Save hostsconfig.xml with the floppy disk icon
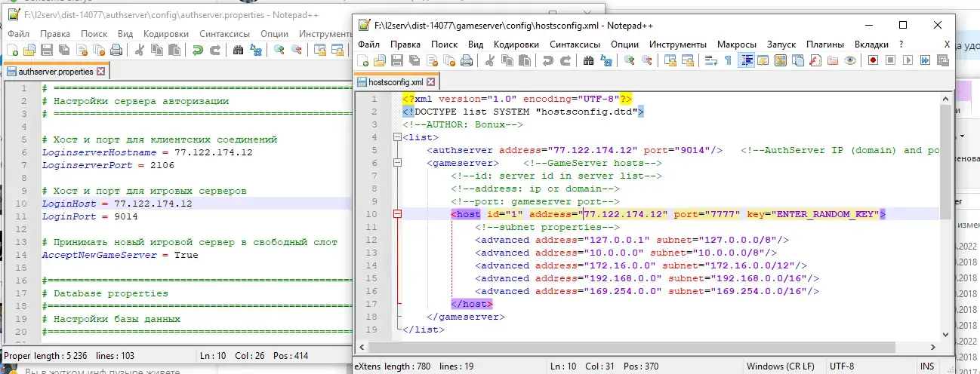 (x=397, y=60)
